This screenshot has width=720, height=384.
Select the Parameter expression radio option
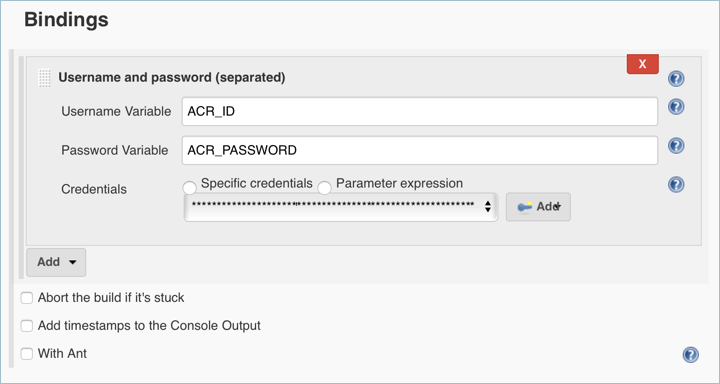[x=325, y=188]
